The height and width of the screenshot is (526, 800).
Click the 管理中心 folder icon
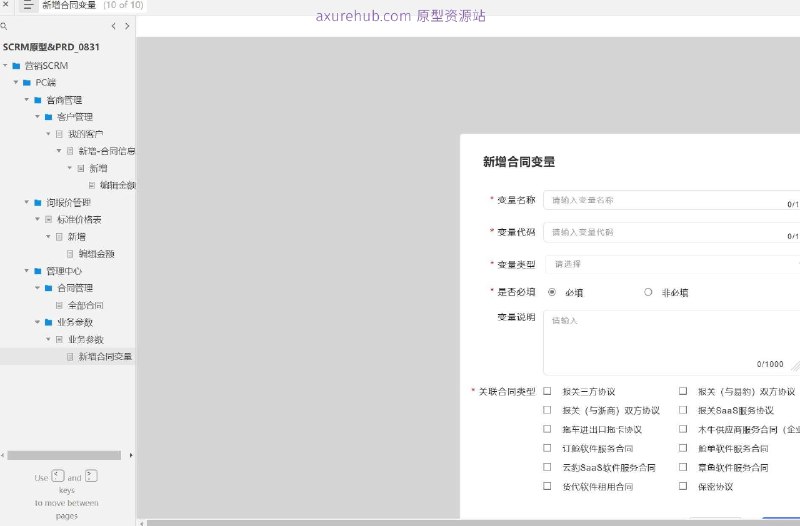(x=38, y=271)
